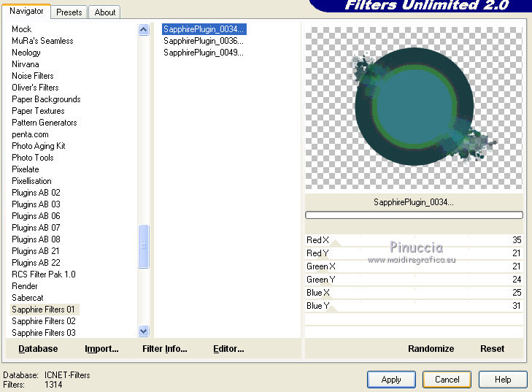Choose Paper Backgrounds category
The width and height of the screenshot is (532, 392).
click(46, 99)
